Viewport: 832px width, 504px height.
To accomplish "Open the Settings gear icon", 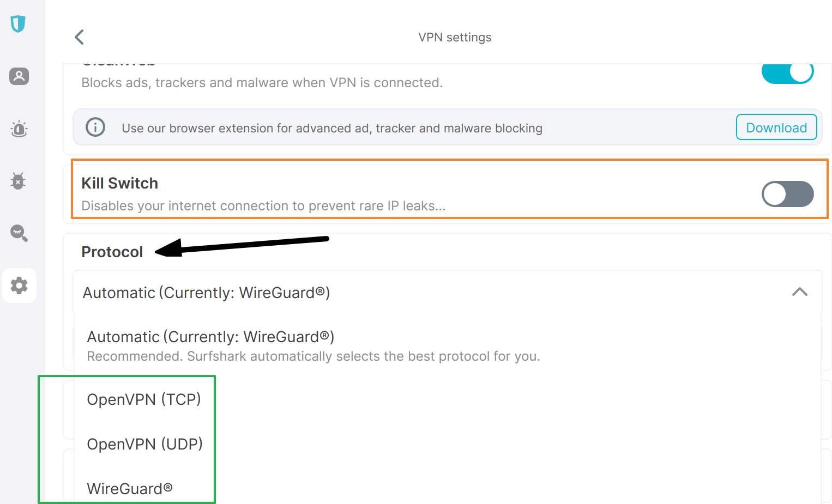I will (19, 286).
